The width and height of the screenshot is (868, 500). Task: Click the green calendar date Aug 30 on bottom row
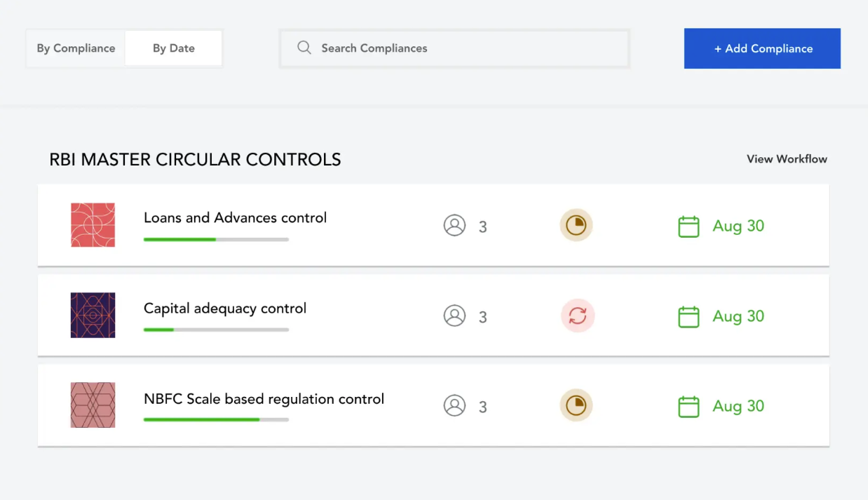[x=738, y=406]
